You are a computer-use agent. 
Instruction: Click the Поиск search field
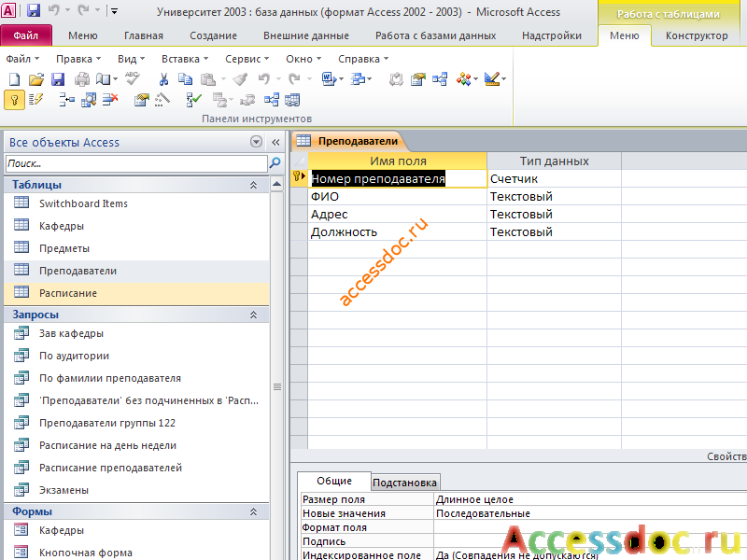(136, 163)
